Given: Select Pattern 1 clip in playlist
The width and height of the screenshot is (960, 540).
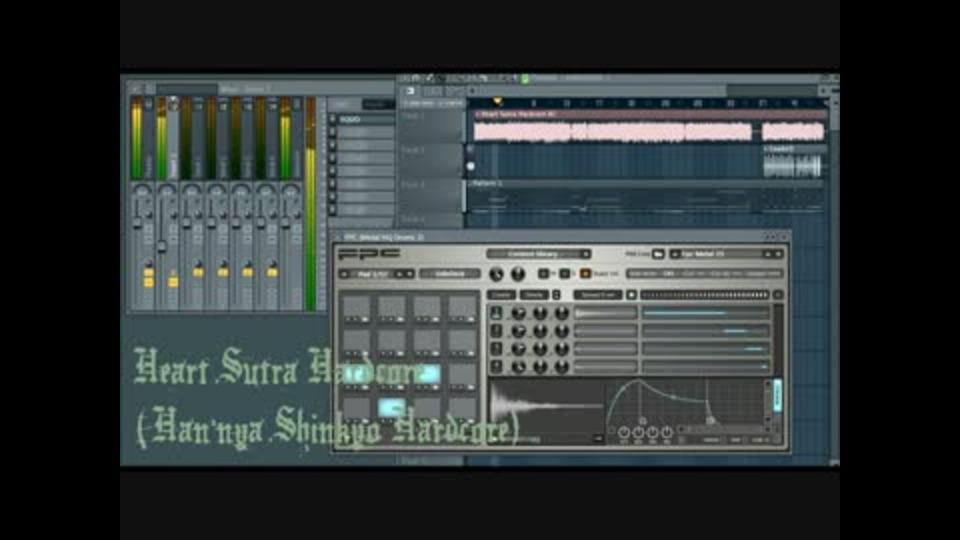Looking at the screenshot, I should coord(645,197).
